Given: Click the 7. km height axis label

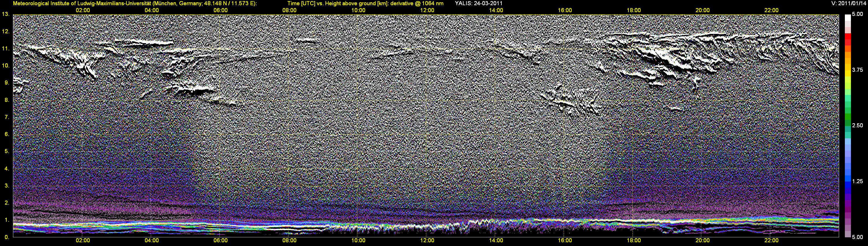Looking at the screenshot, I should click(x=6, y=117).
